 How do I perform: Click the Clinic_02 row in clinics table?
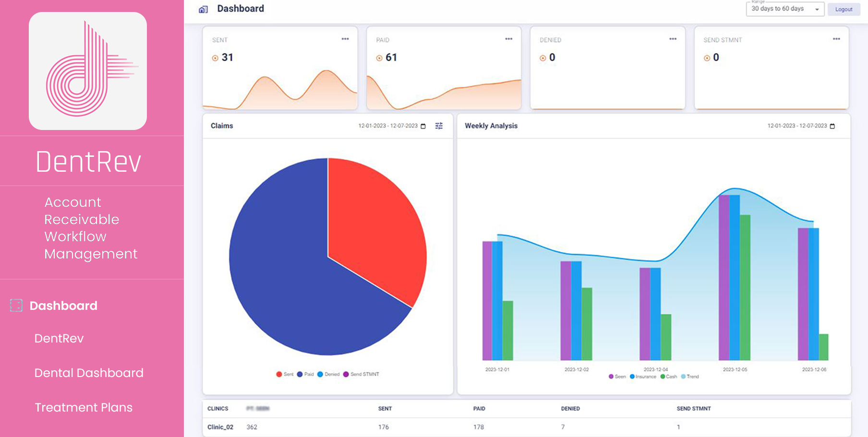pos(220,427)
